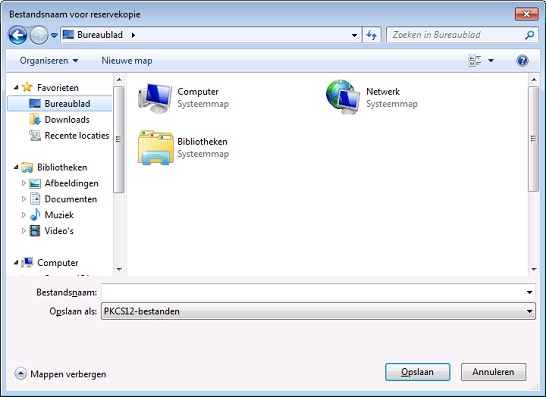Select the Bibliotheken Systeemmap item icon
Viewport: 546px width, 397px height.
[156, 147]
